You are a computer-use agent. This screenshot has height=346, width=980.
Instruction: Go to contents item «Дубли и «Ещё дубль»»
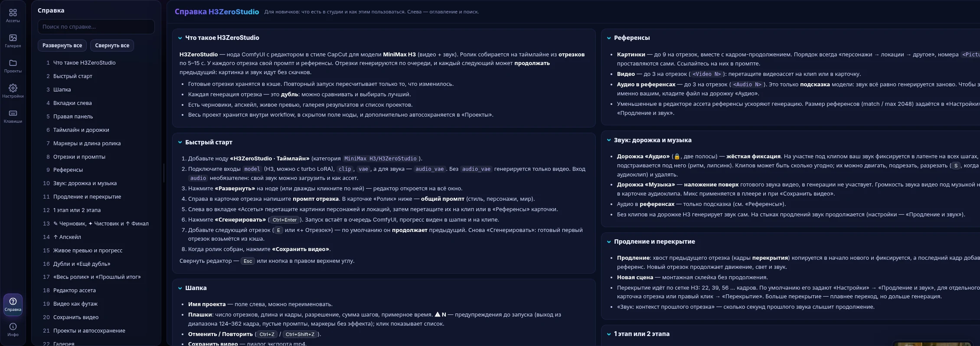(x=96, y=264)
